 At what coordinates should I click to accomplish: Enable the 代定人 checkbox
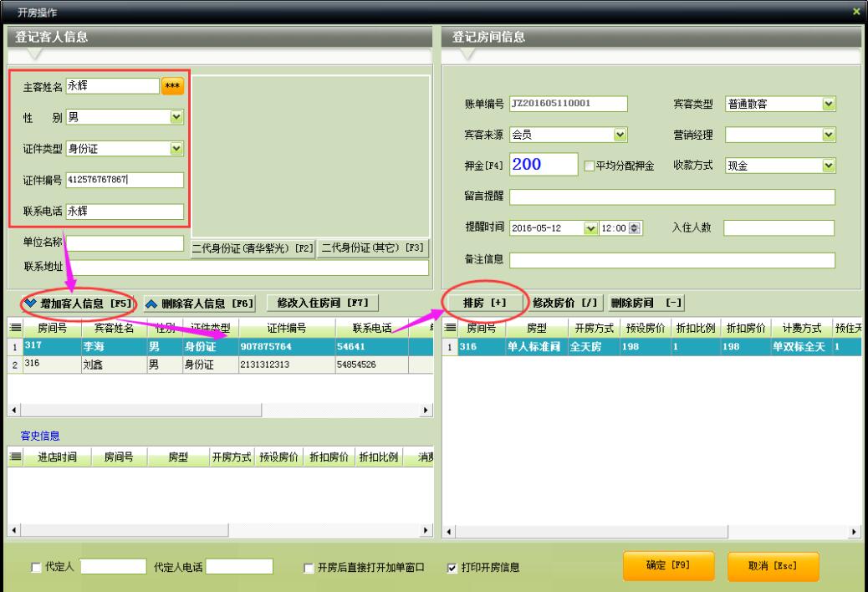pyautogui.click(x=36, y=567)
